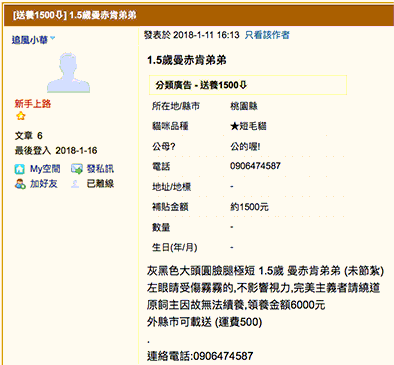
Task: Click the down arrow icon in 分類廣告 heading
Action: 243,85
